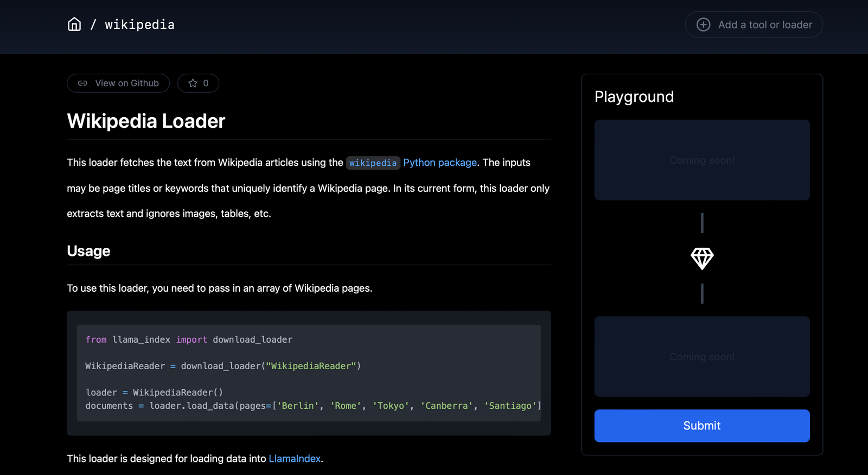Screen dimensions: 868x475
Task: Open the Python package link
Action: [440, 163]
